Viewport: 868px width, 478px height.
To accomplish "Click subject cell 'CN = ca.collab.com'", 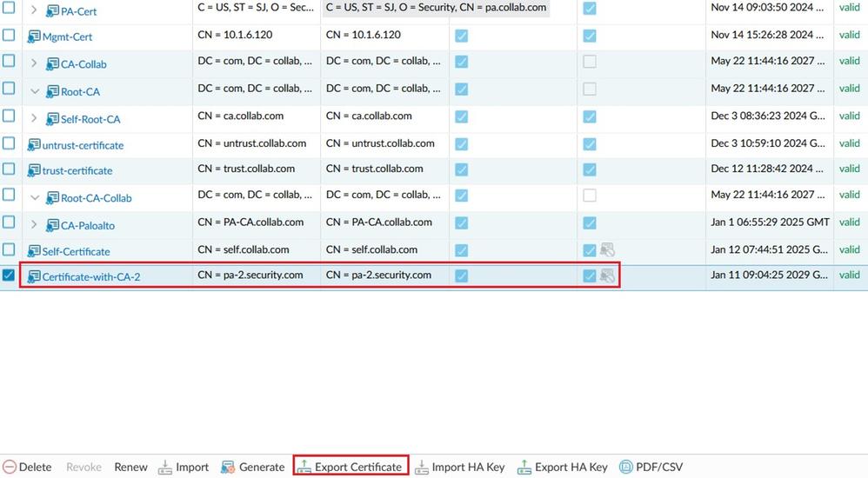I will point(240,116).
